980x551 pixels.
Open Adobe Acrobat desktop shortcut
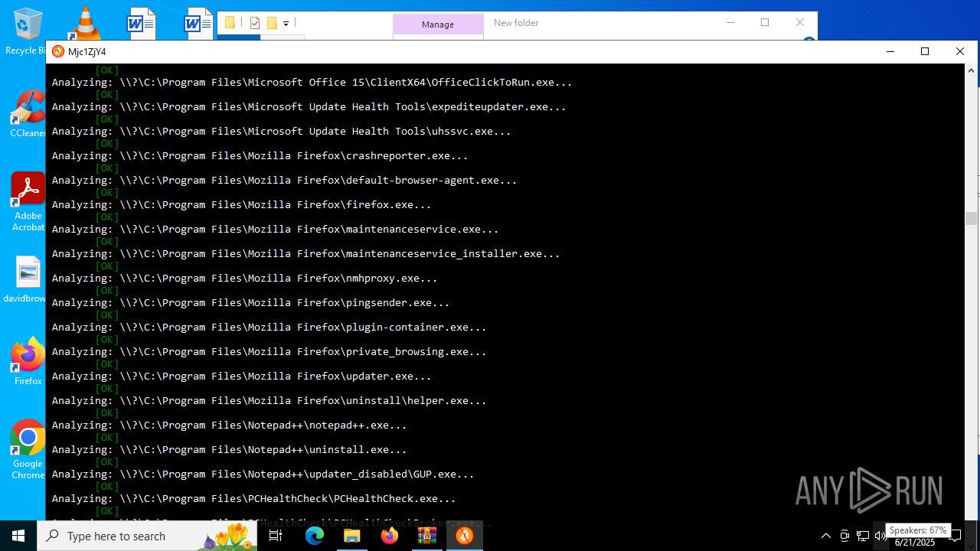[28, 201]
